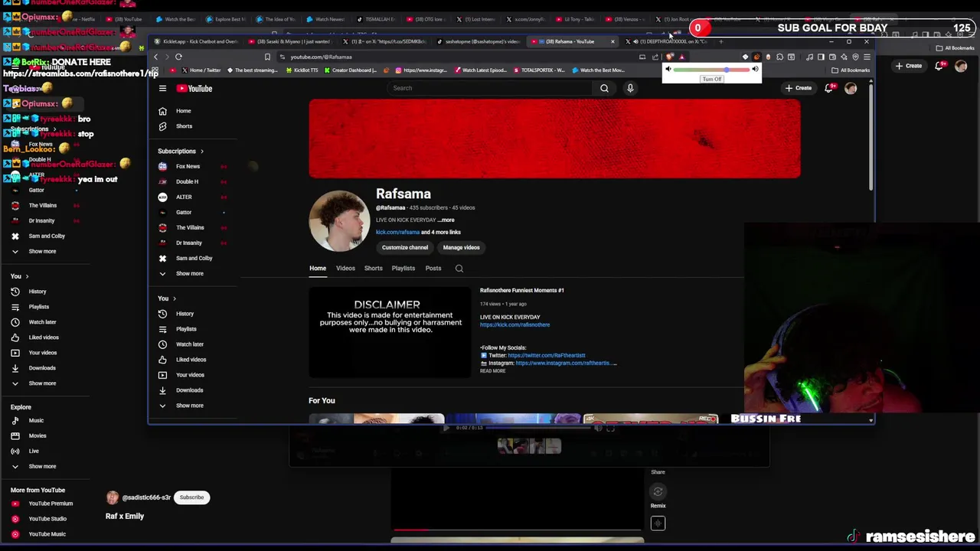This screenshot has width=980, height=551.
Task: Open Your videos in front sidebar
Action: click(190, 375)
